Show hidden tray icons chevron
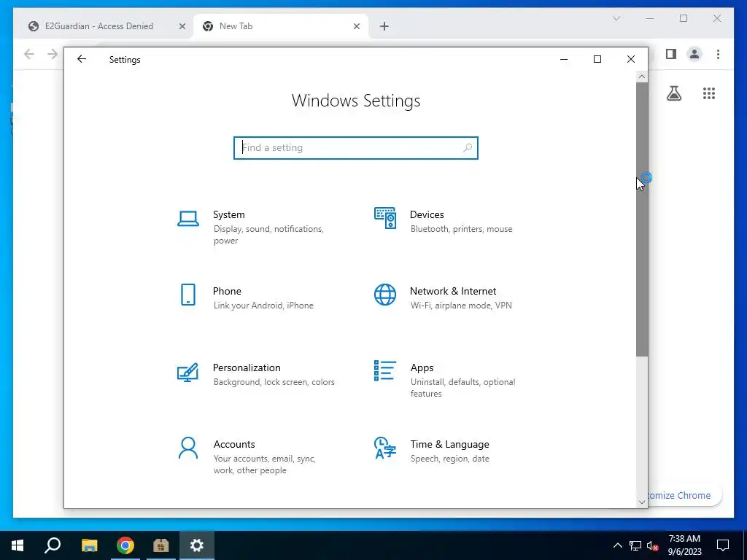The height and width of the screenshot is (560, 747). [617, 545]
